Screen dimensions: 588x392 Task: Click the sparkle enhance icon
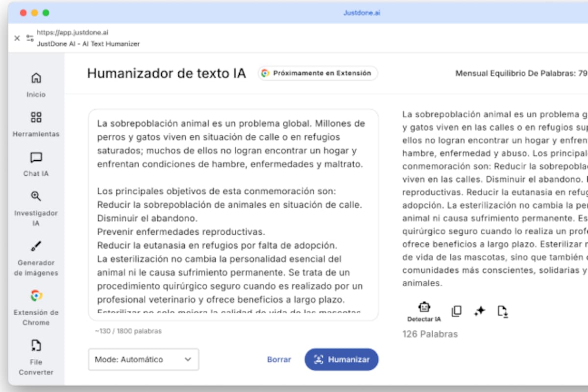pos(480,310)
